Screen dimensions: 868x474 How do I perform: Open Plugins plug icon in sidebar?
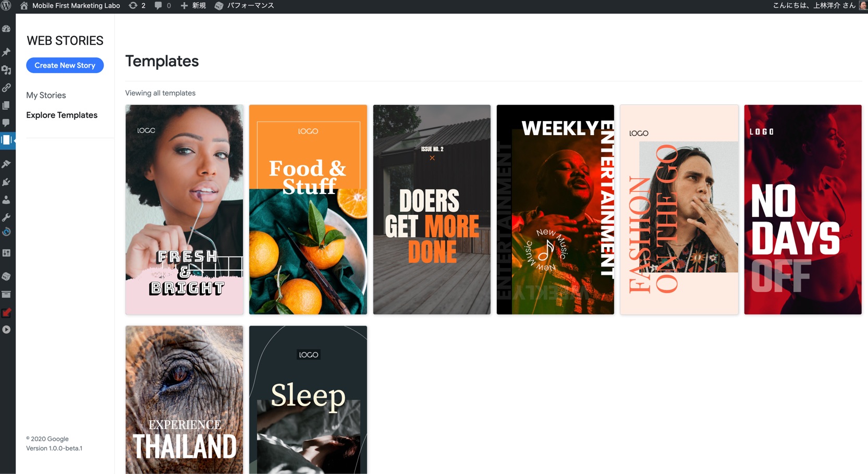point(7,182)
